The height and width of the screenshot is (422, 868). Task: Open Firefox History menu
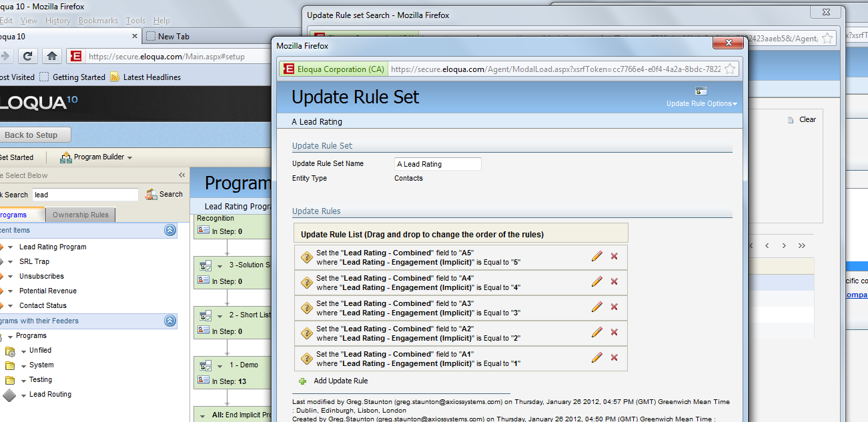[x=57, y=21]
